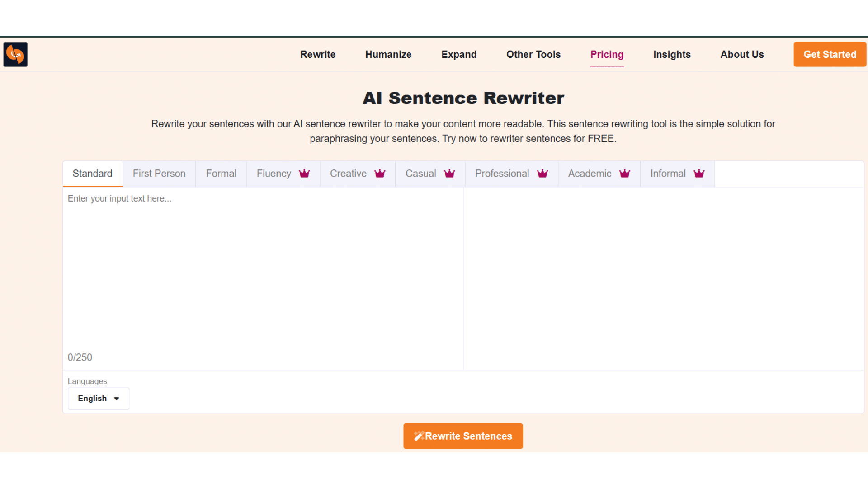
Task: Navigate to Pricing page
Action: pos(607,54)
